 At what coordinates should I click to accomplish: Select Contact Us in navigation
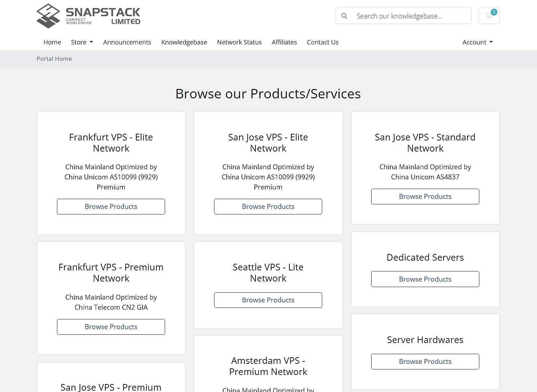point(322,42)
